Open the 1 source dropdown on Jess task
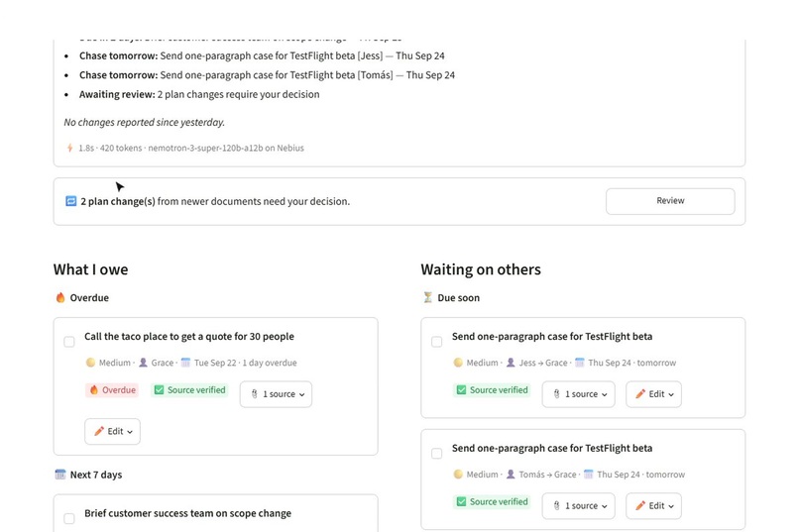This screenshot has height=532, width=799. click(578, 394)
